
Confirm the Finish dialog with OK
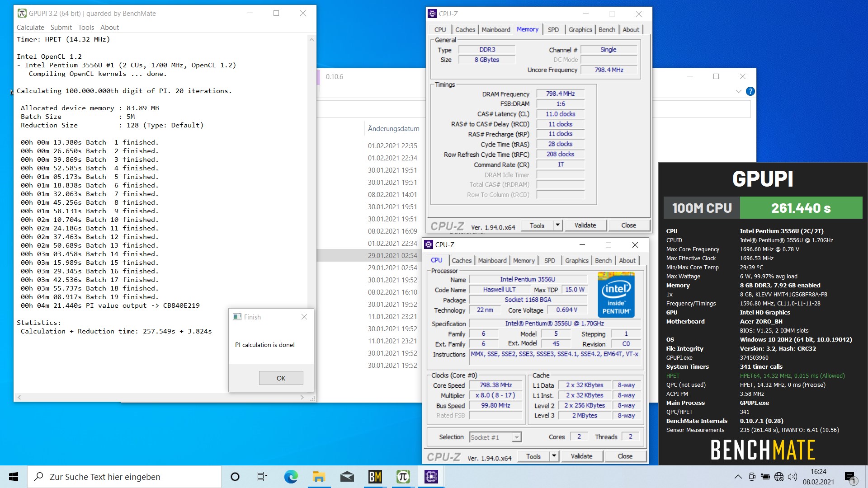click(x=281, y=378)
